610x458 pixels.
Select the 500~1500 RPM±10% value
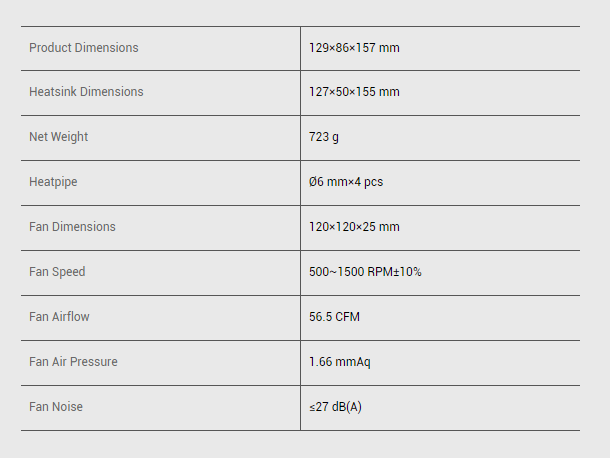tap(365, 272)
